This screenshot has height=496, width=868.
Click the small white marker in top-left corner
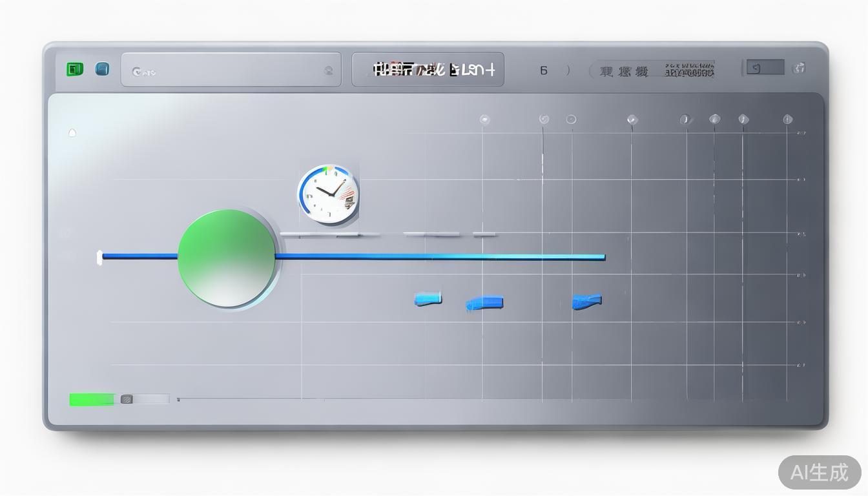pyautogui.click(x=72, y=133)
